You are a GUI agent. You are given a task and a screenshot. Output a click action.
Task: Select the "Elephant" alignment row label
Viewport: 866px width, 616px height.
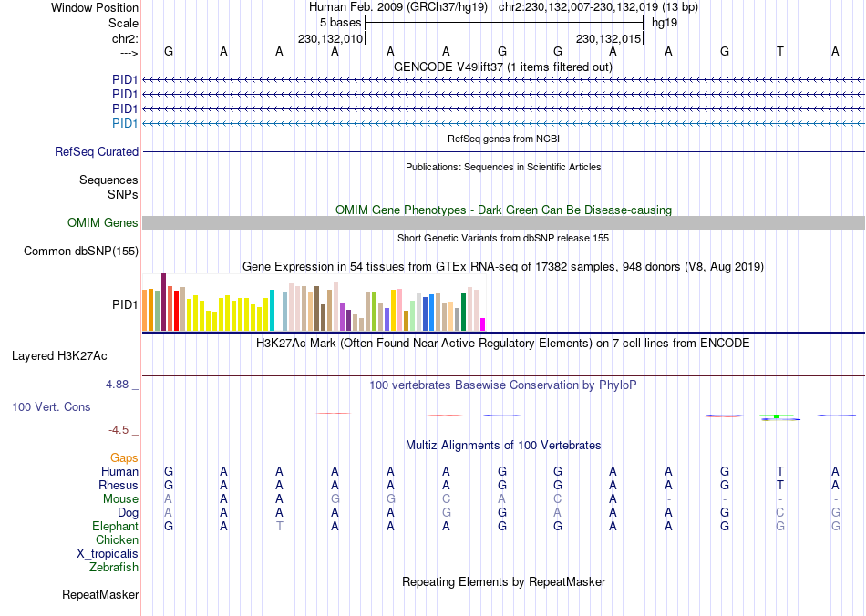tap(115, 526)
